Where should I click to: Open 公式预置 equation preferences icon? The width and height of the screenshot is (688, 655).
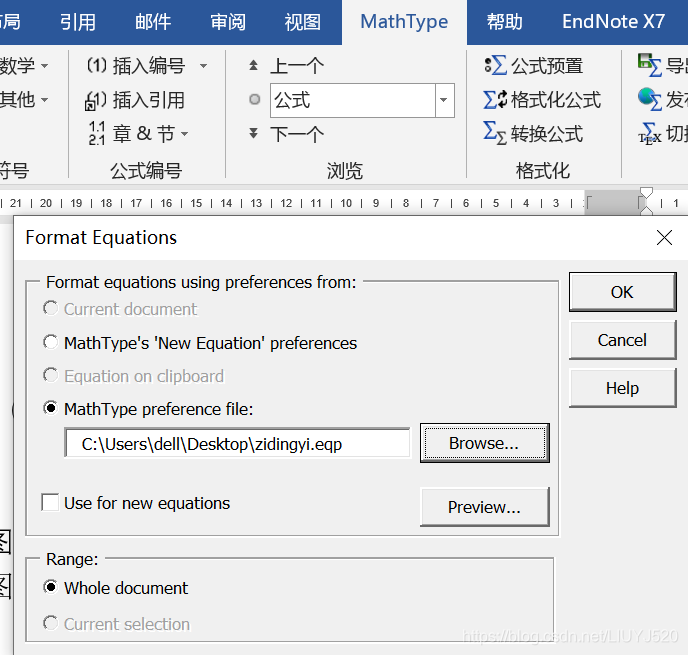click(496, 66)
